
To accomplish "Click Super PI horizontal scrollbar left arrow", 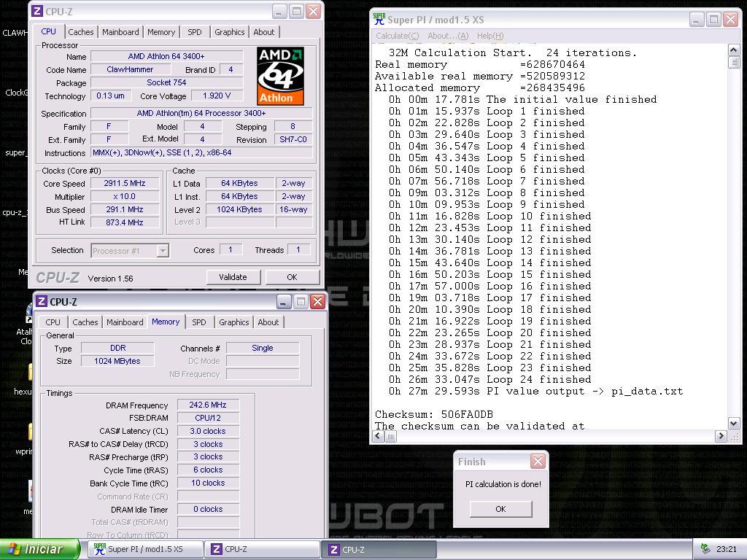I will pos(379,436).
